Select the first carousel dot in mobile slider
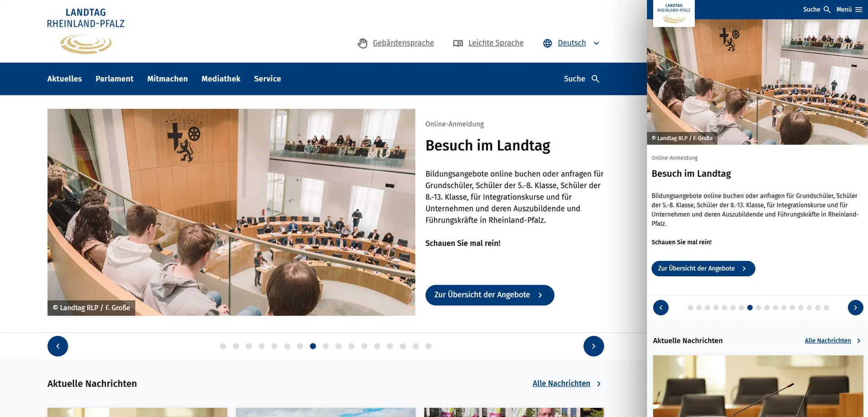The height and width of the screenshot is (417, 868). [690, 308]
